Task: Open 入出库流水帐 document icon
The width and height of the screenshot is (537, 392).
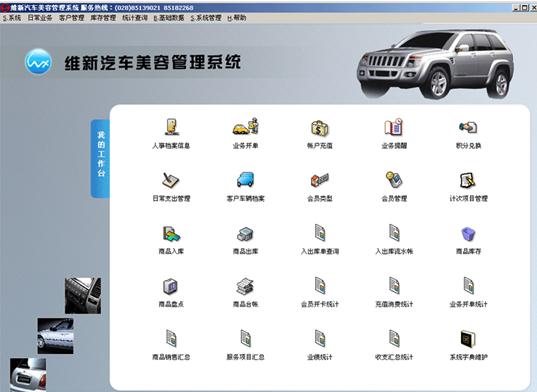Action: coord(394,233)
